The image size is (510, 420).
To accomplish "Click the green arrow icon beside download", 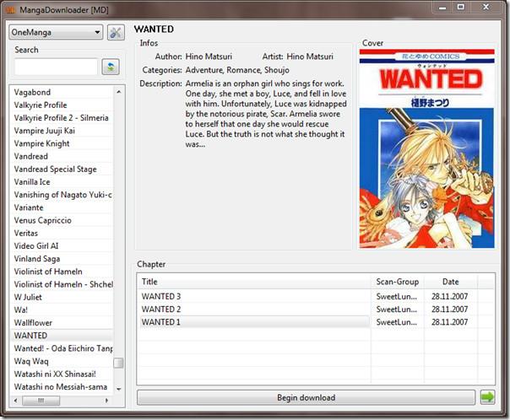I will [x=488, y=397].
